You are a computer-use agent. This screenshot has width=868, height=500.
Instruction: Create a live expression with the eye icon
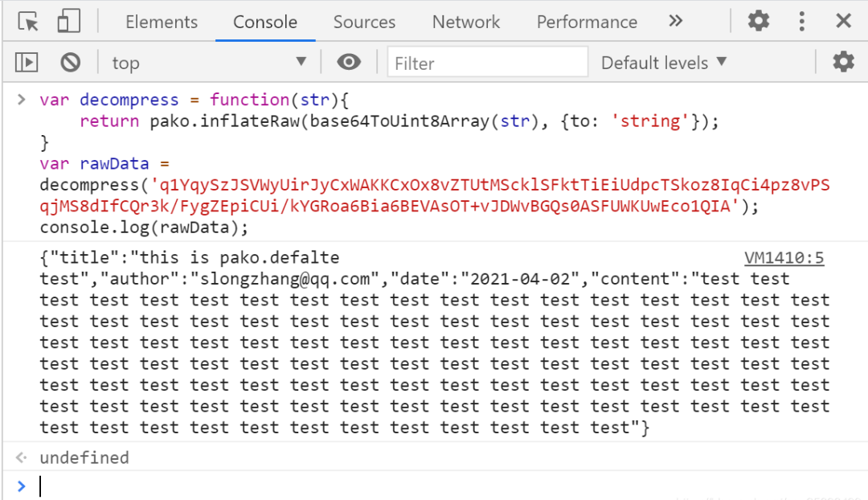click(x=348, y=62)
